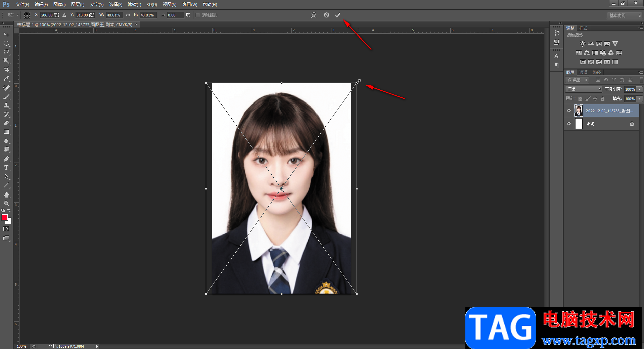Image resolution: width=644 pixels, height=349 pixels.
Task: Pick the Horizontal Type tool
Action: pos(6,168)
